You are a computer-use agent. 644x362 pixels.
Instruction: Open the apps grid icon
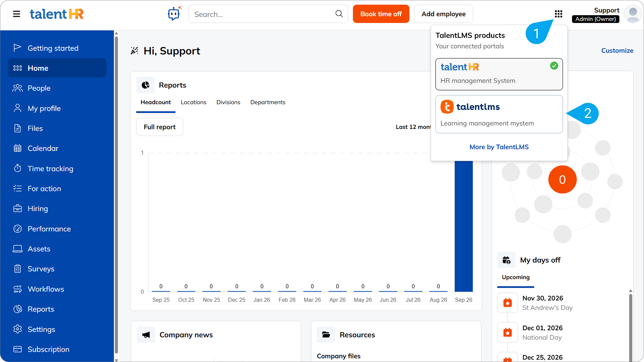[x=558, y=14]
